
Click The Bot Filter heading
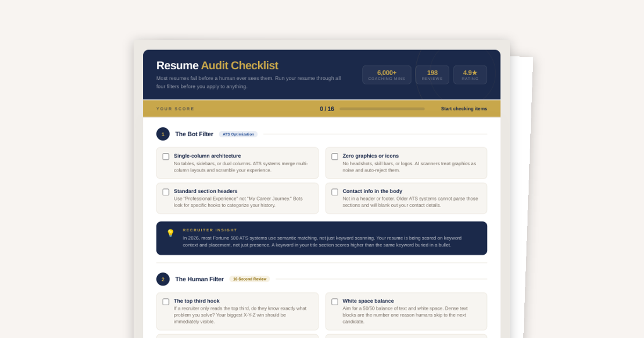(x=194, y=134)
